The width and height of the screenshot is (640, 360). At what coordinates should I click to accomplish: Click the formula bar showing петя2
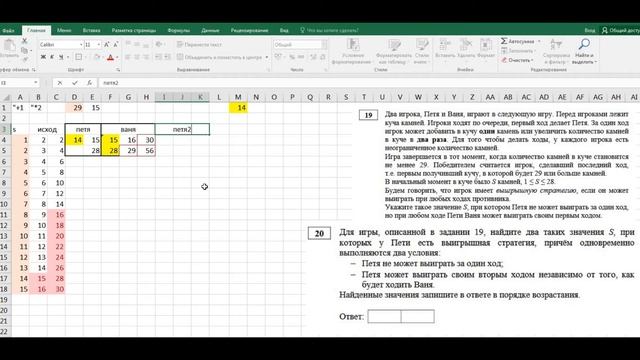pos(369,83)
